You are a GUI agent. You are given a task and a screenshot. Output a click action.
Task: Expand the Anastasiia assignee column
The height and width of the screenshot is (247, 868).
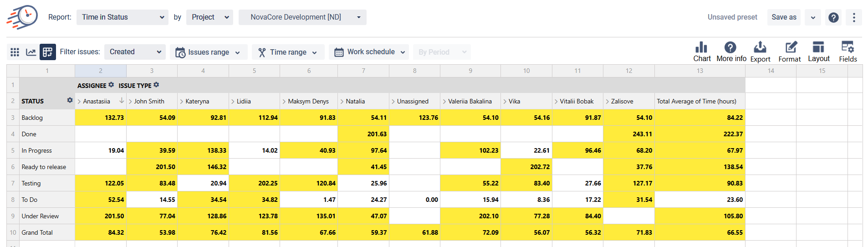(x=79, y=102)
